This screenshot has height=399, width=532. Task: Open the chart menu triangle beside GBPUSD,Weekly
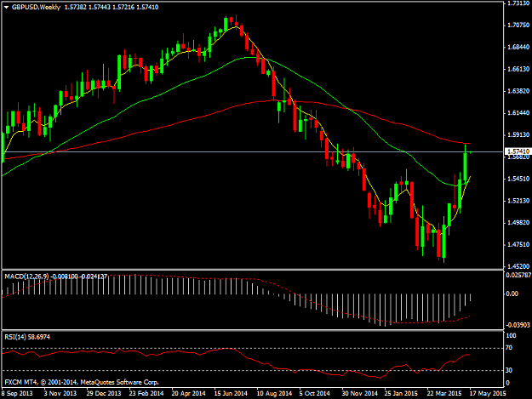(6, 7)
